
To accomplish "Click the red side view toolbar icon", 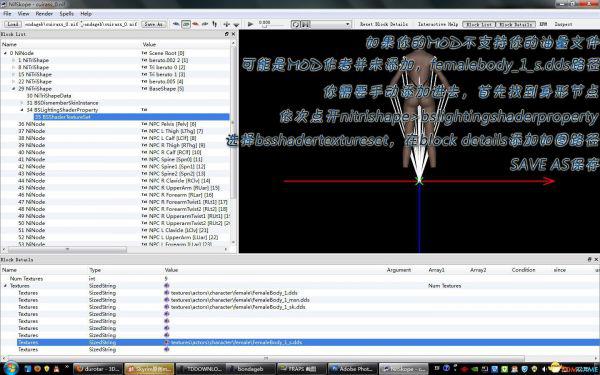I will pos(196,24).
